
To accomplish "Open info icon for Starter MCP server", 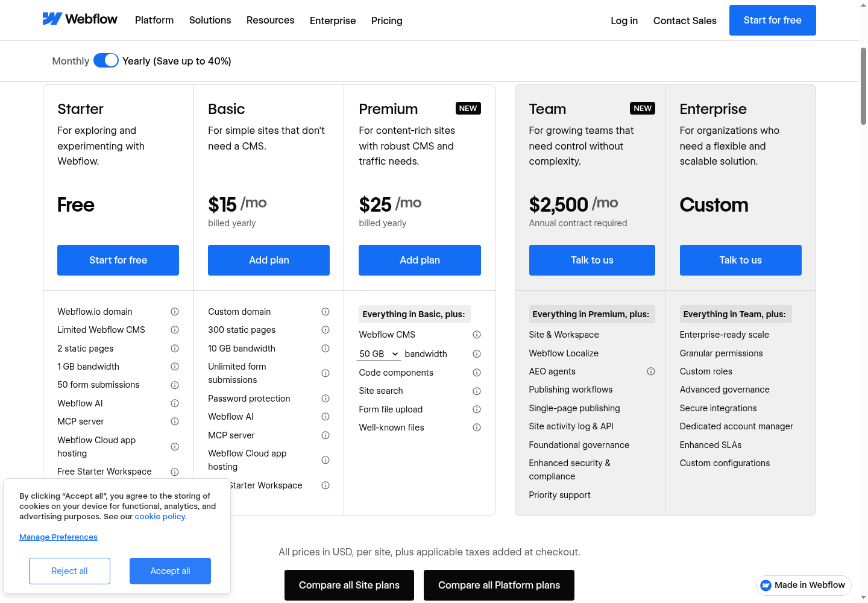I will coord(175,421).
